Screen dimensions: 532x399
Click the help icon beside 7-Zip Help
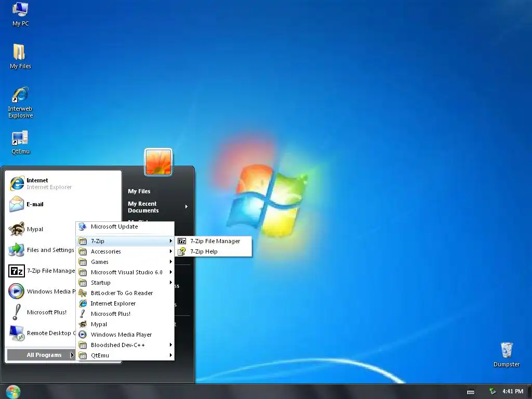click(x=182, y=251)
